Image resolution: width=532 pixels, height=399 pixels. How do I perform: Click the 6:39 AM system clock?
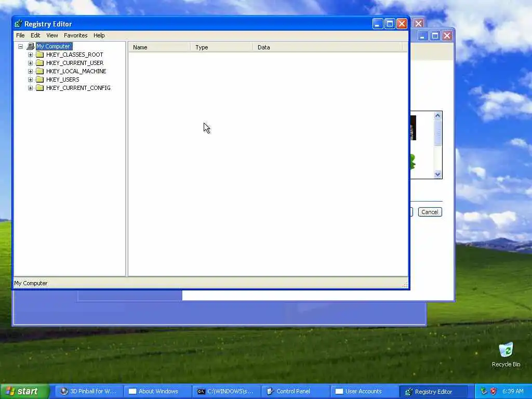pyautogui.click(x=513, y=392)
